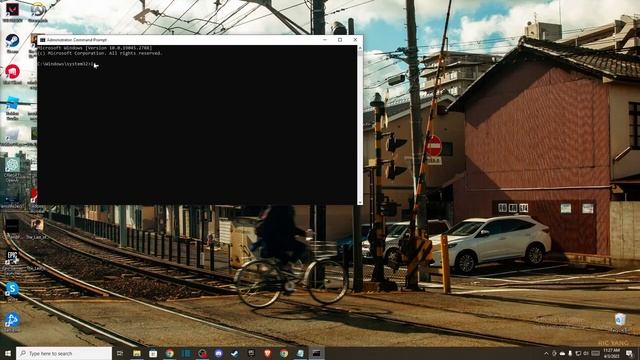Click the Command Prompt title bar icon
The height and width of the screenshot is (360, 640).
pyautogui.click(x=42, y=40)
